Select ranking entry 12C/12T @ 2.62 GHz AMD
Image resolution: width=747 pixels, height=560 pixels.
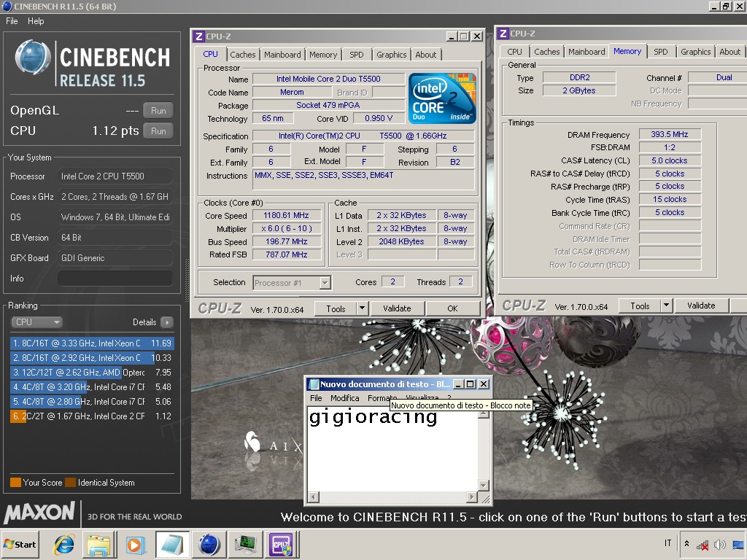(x=92, y=373)
